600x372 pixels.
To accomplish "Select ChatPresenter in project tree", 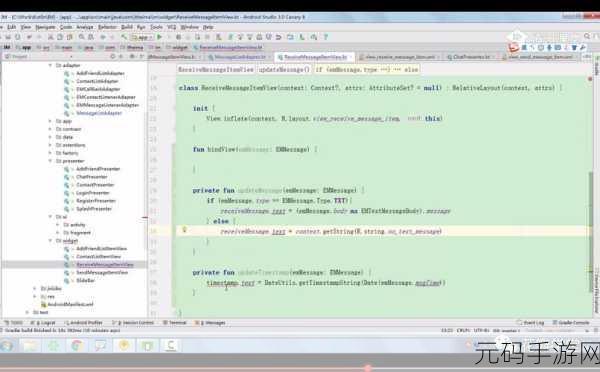I will click(x=91, y=177).
